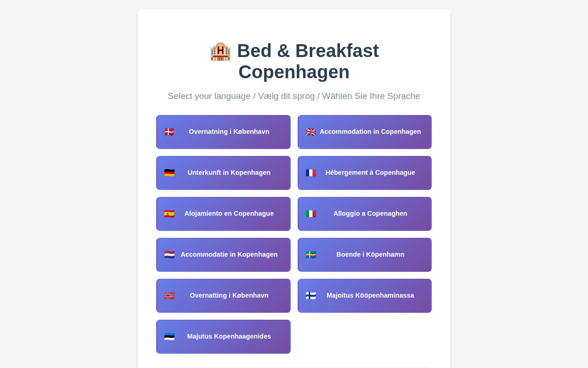The image size is (588, 368).
Task: Choose Boende i Köpenhamn
Action: pyautogui.click(x=365, y=255)
